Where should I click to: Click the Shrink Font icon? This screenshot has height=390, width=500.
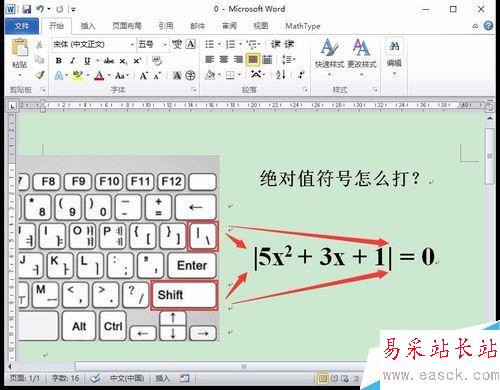(157, 76)
